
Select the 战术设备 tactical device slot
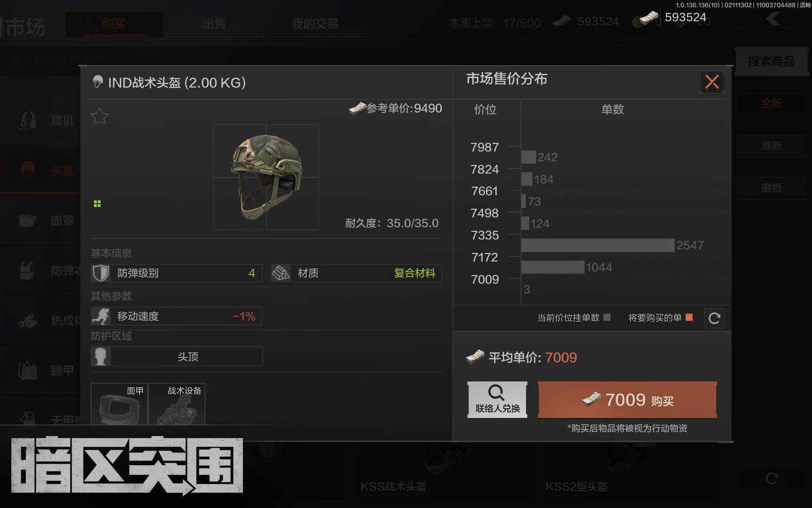177,404
